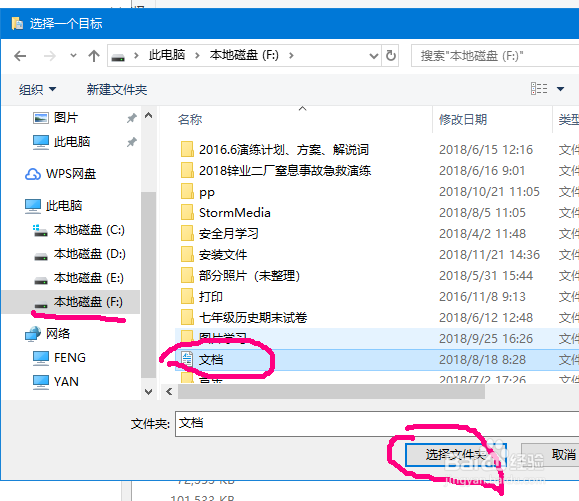
Task: Confirm with 选择文件夹 button
Action: coord(455,455)
